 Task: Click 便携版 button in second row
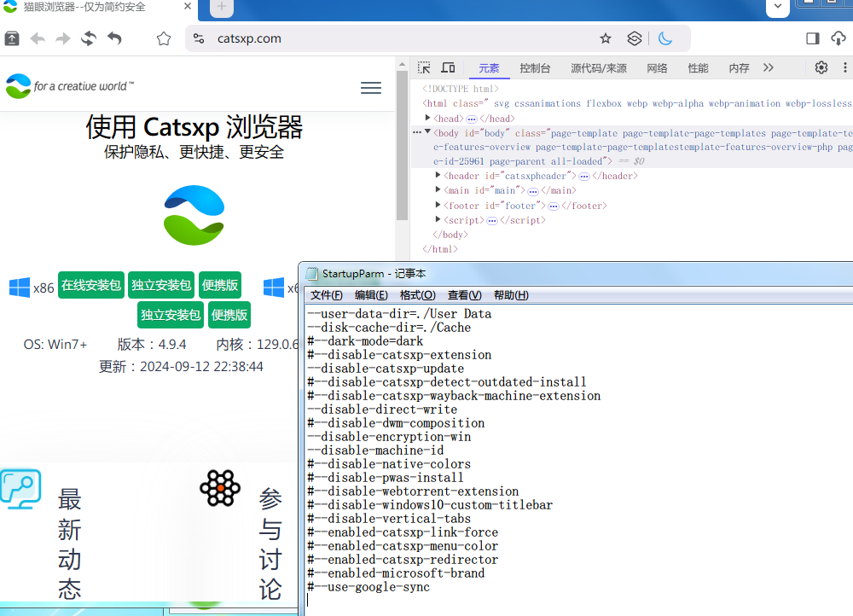(x=229, y=315)
